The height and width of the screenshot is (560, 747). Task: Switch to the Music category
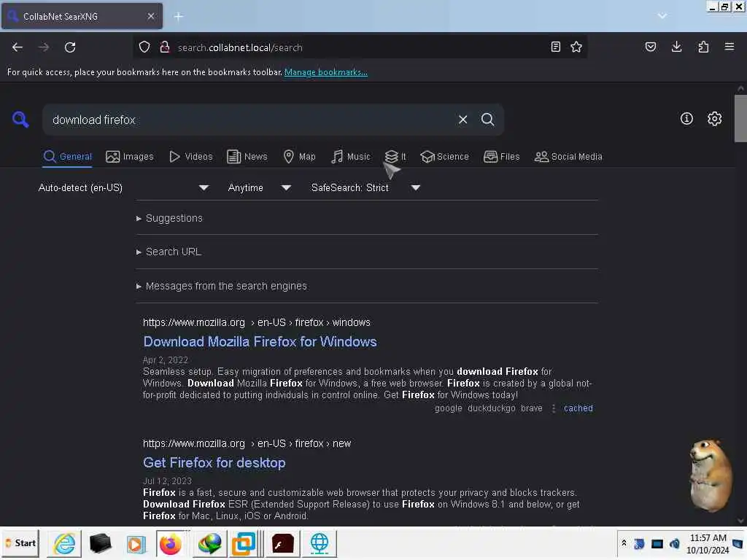[x=351, y=157]
